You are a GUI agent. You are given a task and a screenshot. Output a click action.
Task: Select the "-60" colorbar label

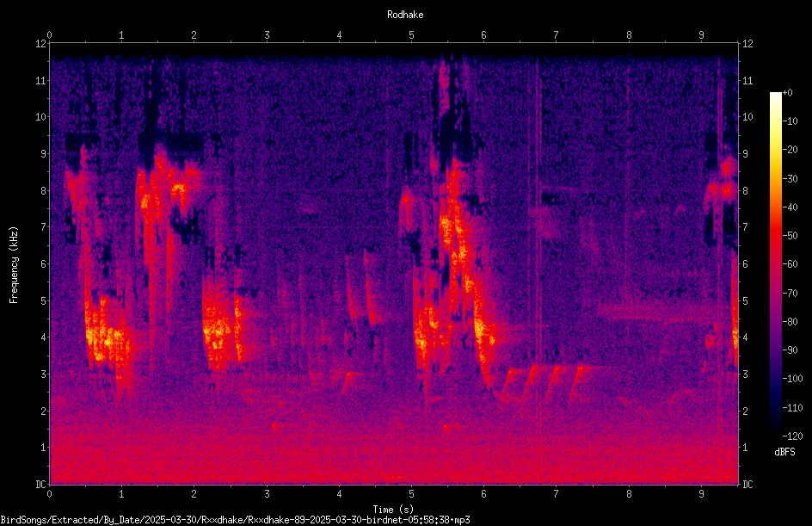(790, 264)
